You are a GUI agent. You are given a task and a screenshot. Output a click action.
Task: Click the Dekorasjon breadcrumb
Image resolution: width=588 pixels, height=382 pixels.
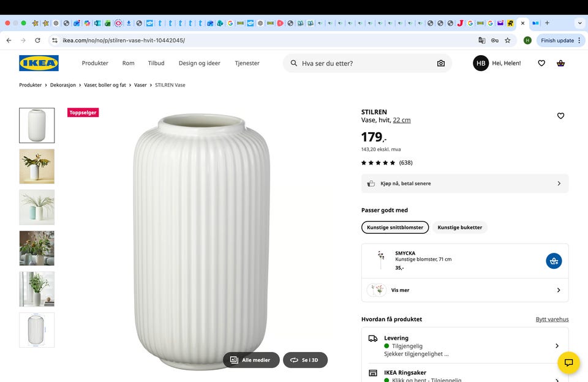point(63,85)
